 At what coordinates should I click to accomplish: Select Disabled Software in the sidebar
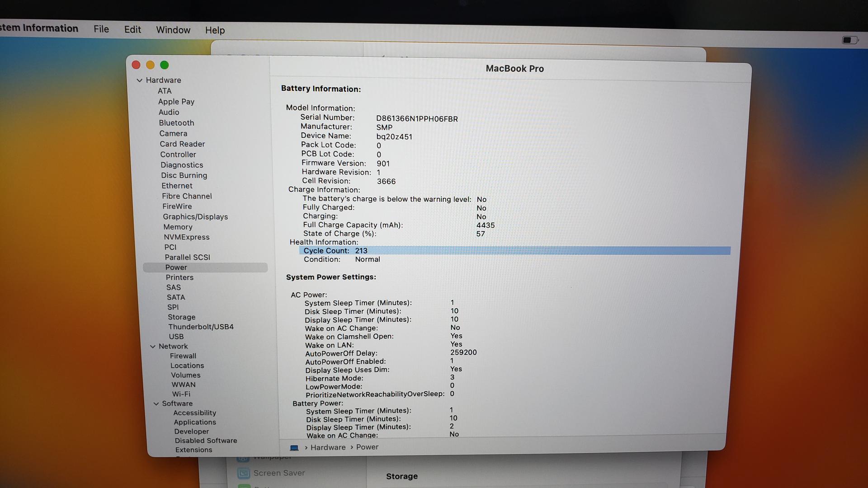(206, 441)
